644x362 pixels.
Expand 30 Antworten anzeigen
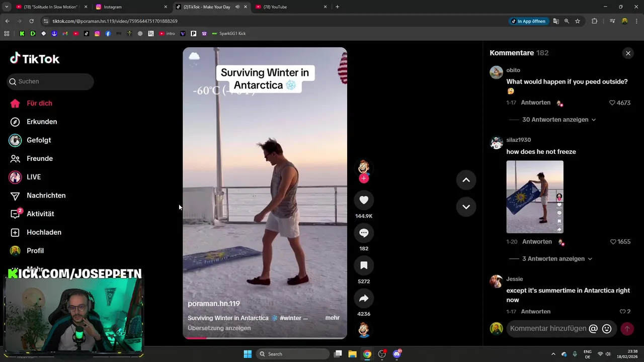point(559,120)
